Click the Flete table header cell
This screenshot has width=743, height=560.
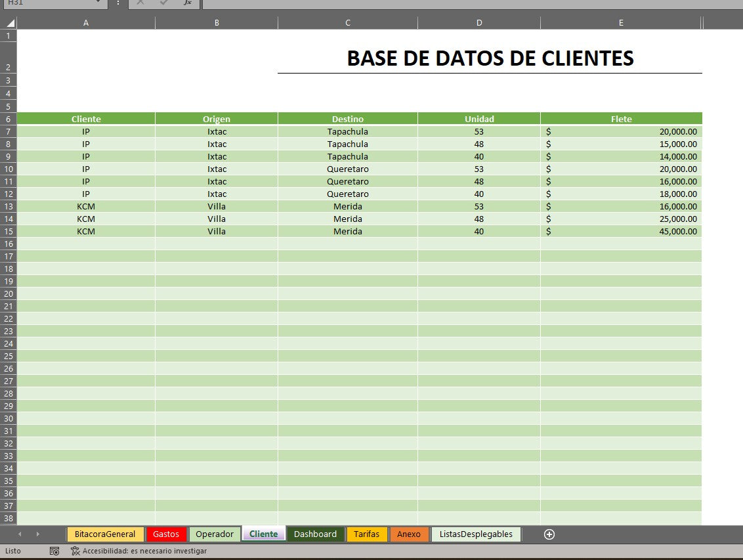621,119
